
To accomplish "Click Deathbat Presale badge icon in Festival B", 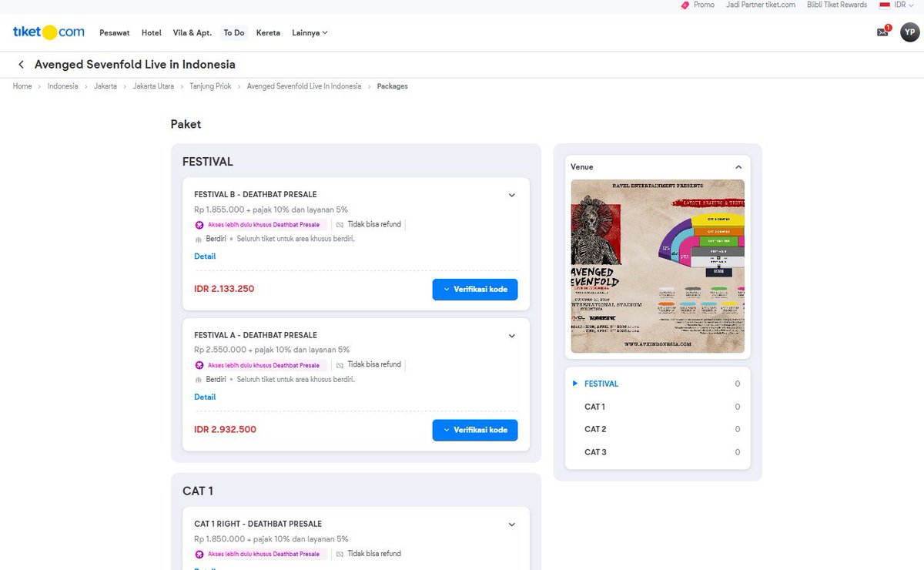I will tap(199, 225).
